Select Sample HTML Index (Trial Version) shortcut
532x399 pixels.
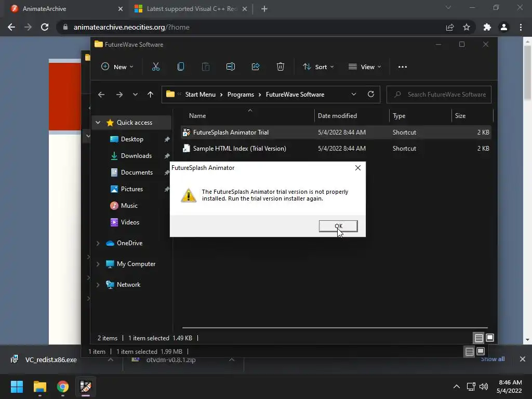click(336, 148)
